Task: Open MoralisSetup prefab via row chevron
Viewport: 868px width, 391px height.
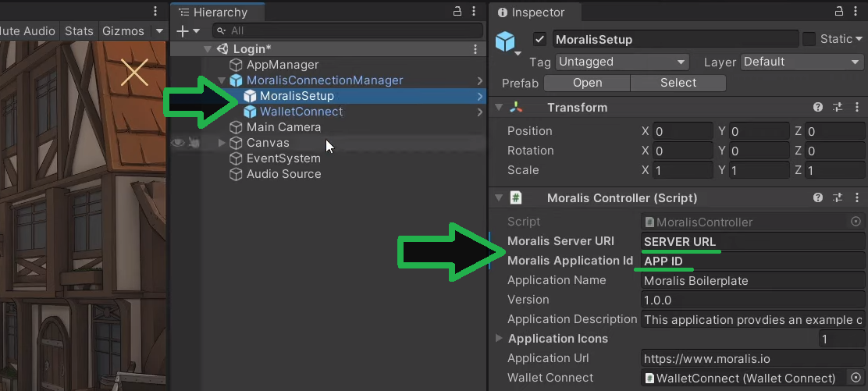Action: coord(479,96)
